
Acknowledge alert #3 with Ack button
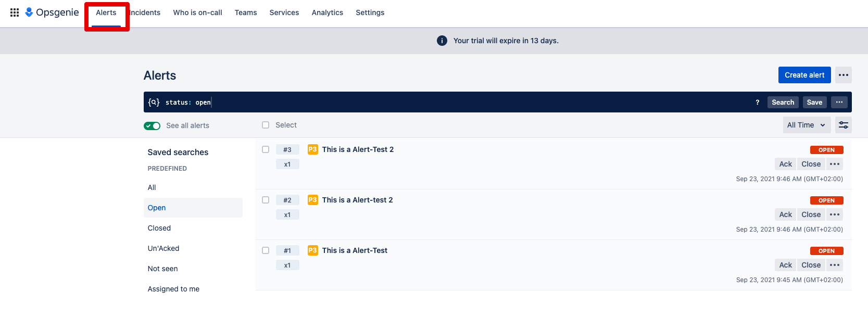coord(785,164)
